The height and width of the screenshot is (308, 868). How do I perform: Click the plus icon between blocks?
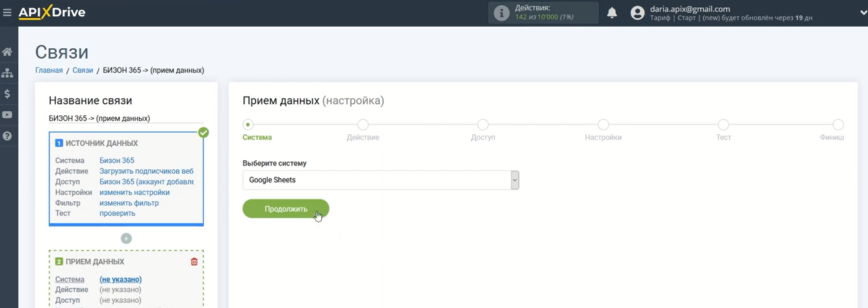(126, 238)
